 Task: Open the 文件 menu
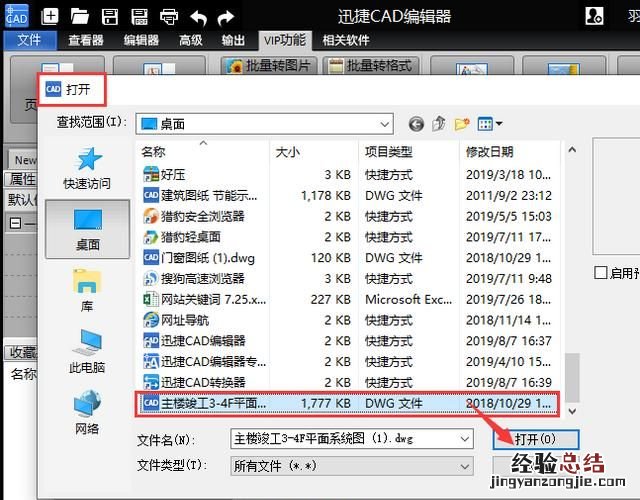point(29,40)
